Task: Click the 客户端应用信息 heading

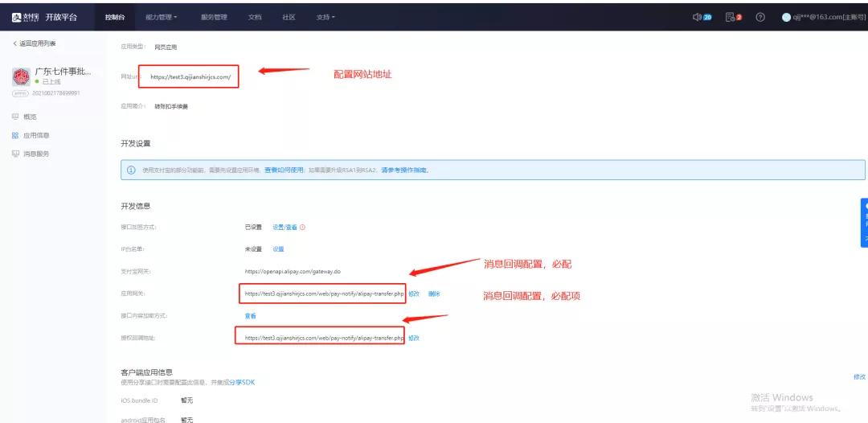Action: (147, 372)
